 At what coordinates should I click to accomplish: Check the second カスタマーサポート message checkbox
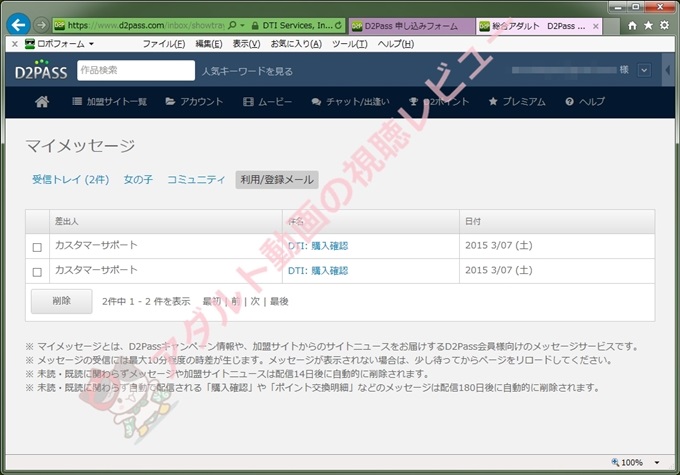(37, 272)
